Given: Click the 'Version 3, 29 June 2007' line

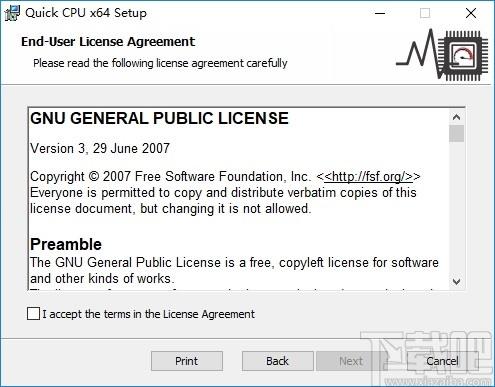Looking at the screenshot, I should [100, 148].
